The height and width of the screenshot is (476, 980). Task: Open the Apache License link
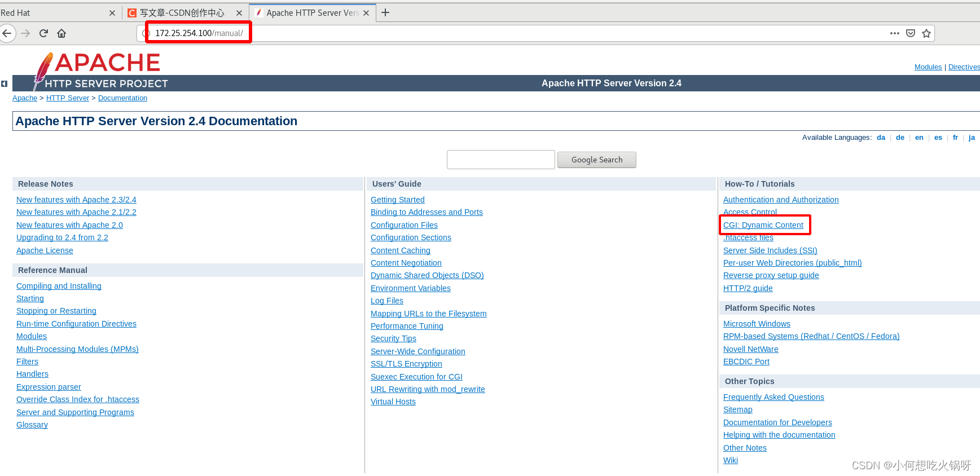click(45, 250)
